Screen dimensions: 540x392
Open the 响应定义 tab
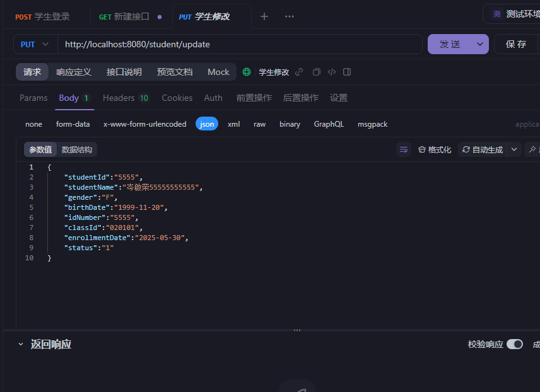[x=74, y=72]
